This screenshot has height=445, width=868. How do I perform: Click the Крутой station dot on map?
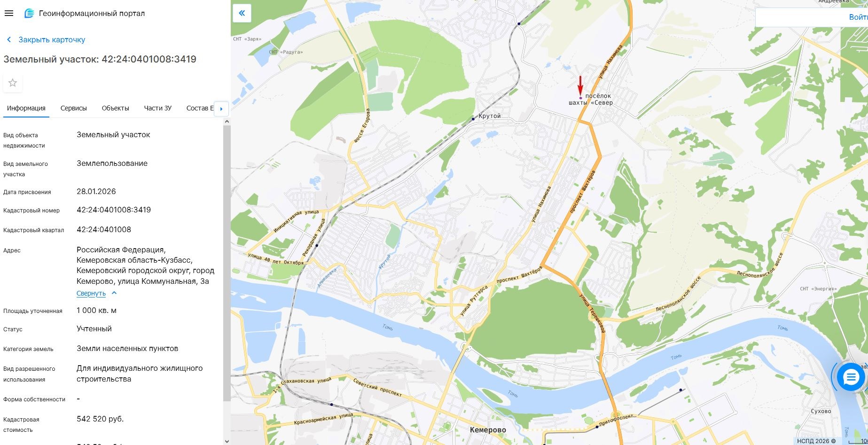pyautogui.click(x=473, y=119)
